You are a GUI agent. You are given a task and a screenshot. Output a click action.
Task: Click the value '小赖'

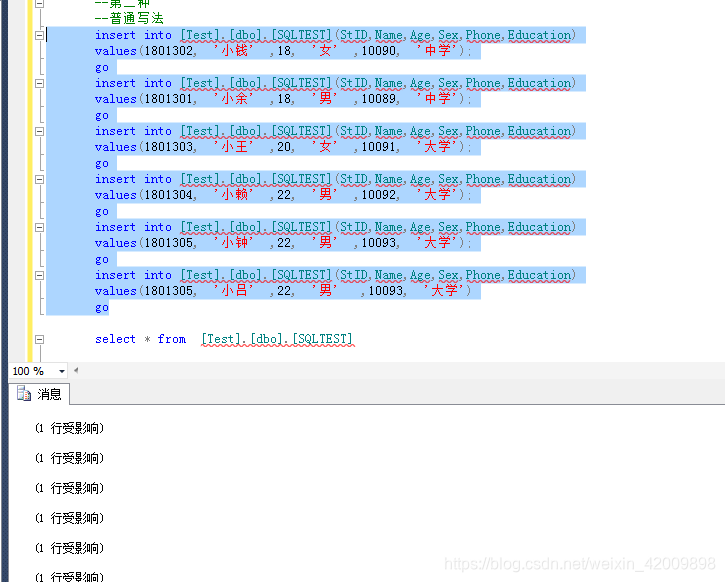click(233, 195)
